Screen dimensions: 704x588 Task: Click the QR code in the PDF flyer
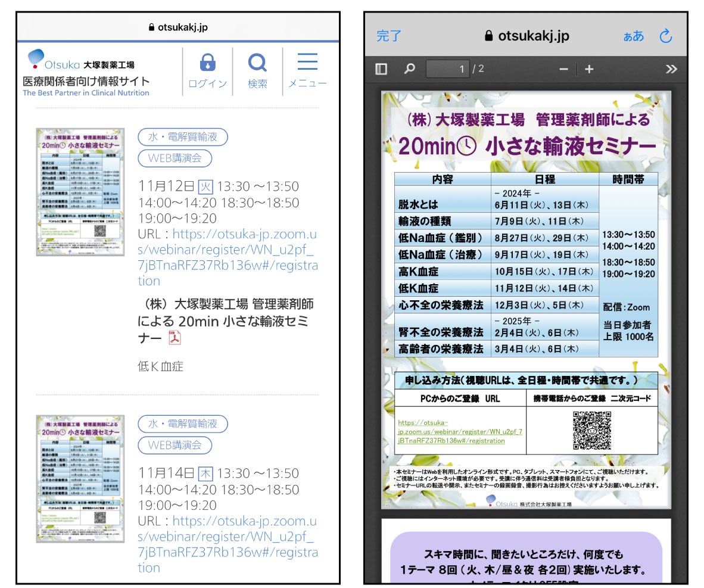point(592,431)
